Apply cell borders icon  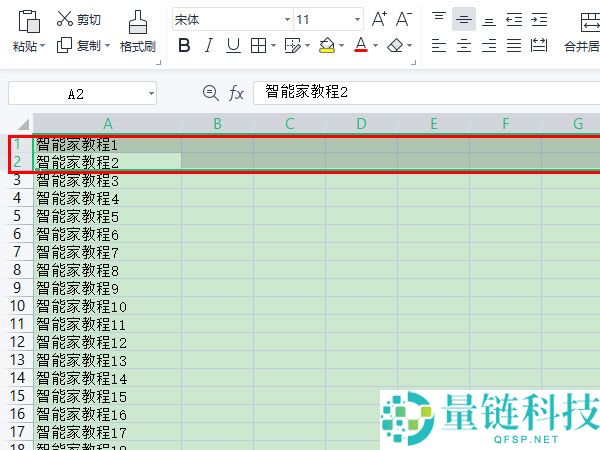tap(258, 46)
